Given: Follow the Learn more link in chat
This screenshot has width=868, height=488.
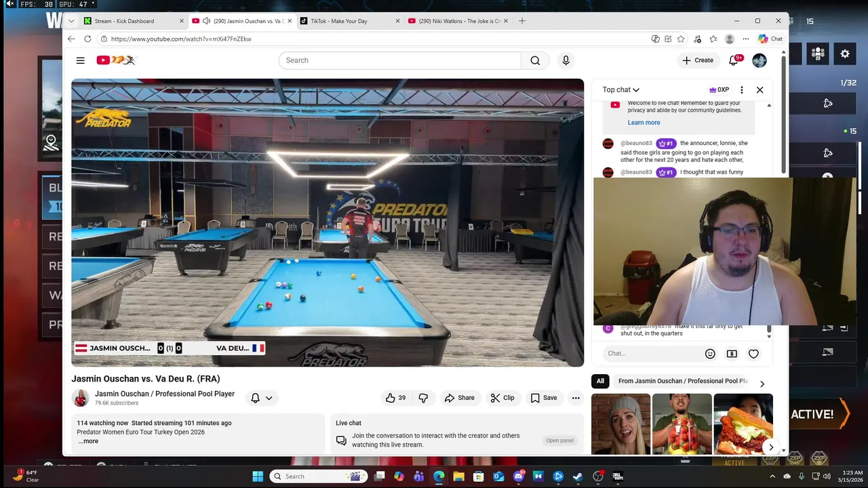Looking at the screenshot, I should click(x=644, y=123).
